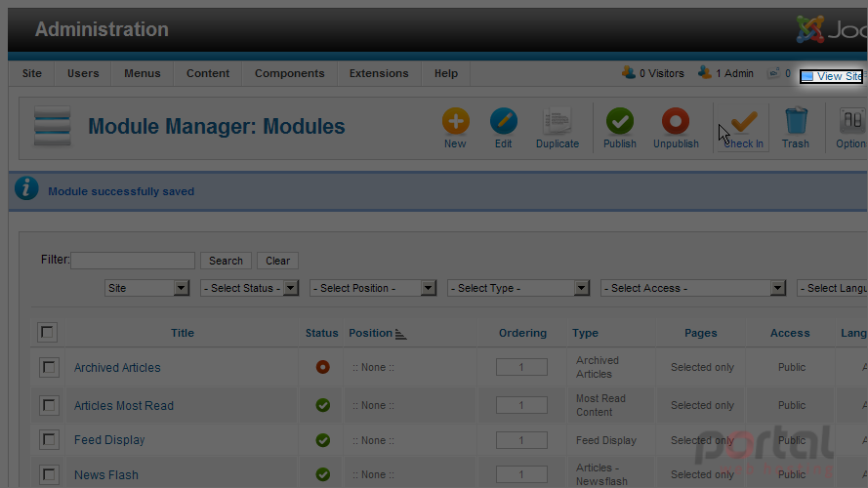
Task: Sort by the Ordering column header
Action: (522, 333)
